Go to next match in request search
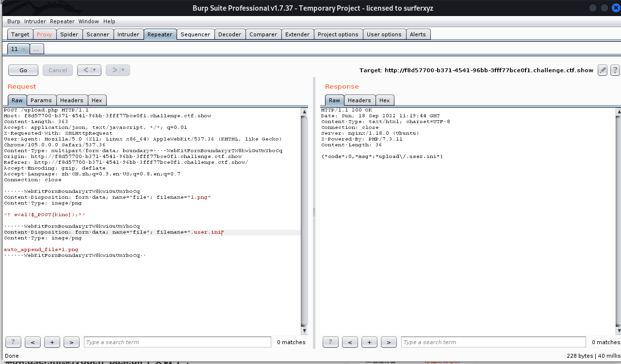Viewport: 621px width, 364px height. coord(71,342)
